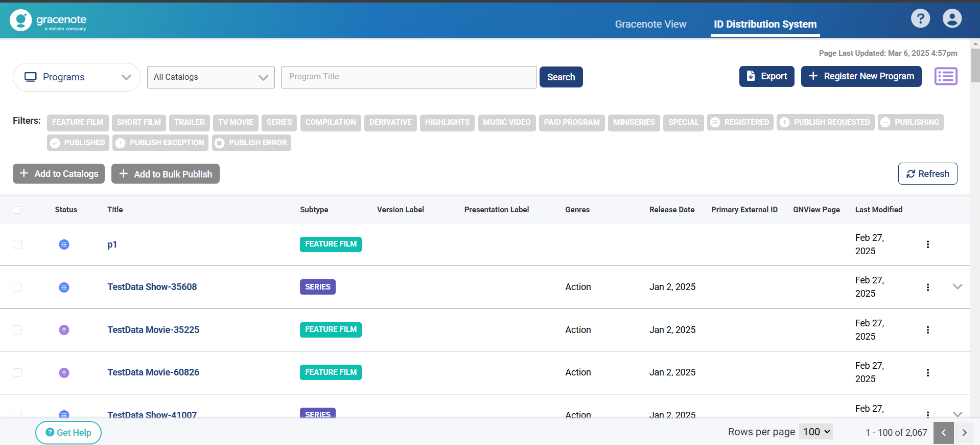
Task: Open the TestData Movie-60826 title link
Action: click(x=153, y=372)
